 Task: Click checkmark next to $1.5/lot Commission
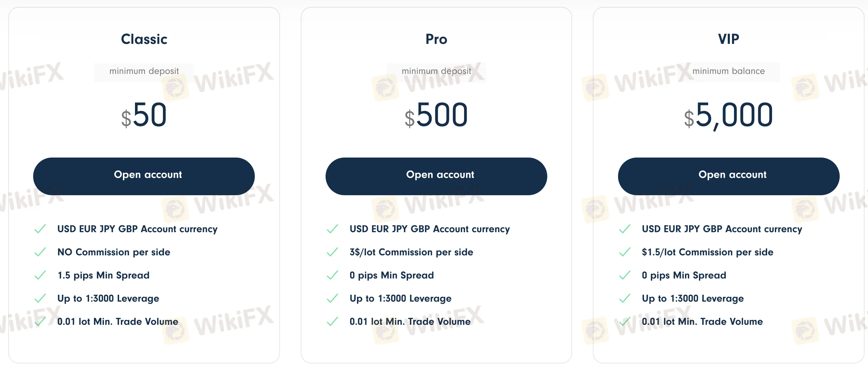(x=625, y=252)
